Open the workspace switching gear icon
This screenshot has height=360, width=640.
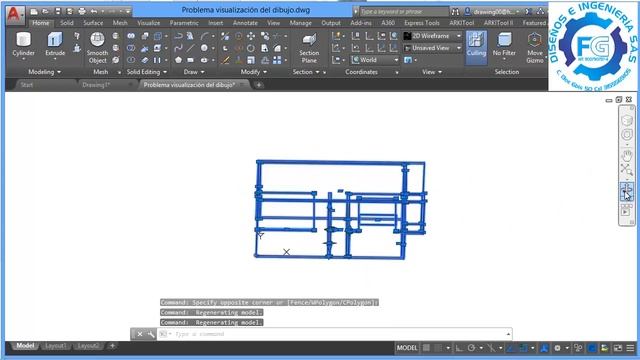[x=557, y=348]
